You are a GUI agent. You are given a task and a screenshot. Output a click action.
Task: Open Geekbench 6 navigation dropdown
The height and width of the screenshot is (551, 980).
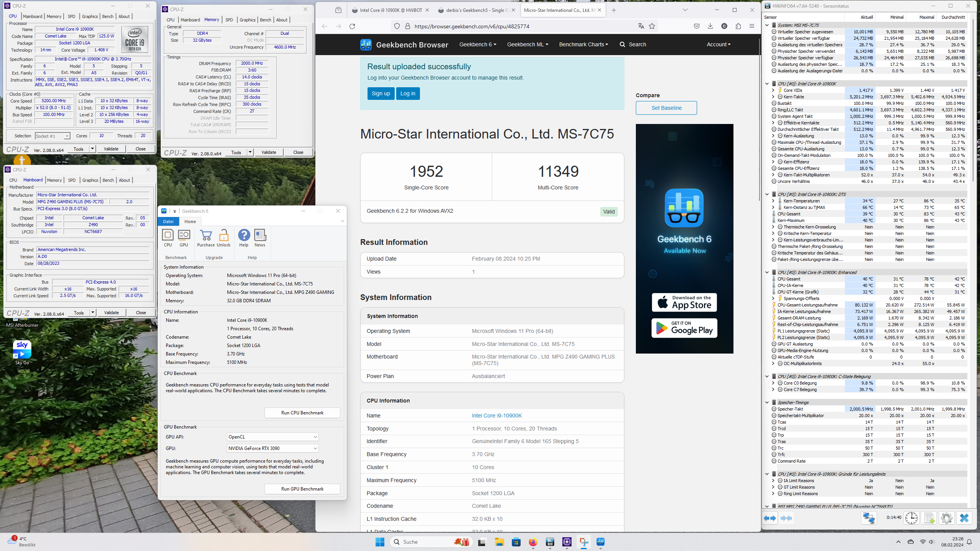[x=478, y=44]
